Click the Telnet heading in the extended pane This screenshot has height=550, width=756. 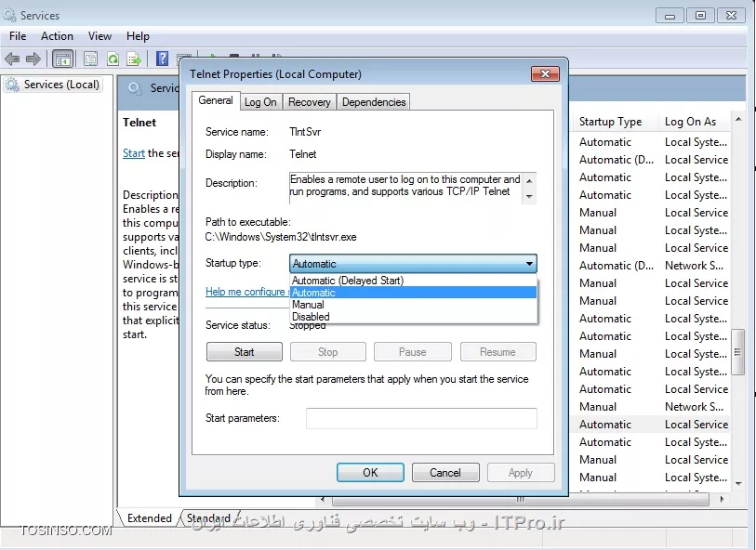tap(139, 123)
